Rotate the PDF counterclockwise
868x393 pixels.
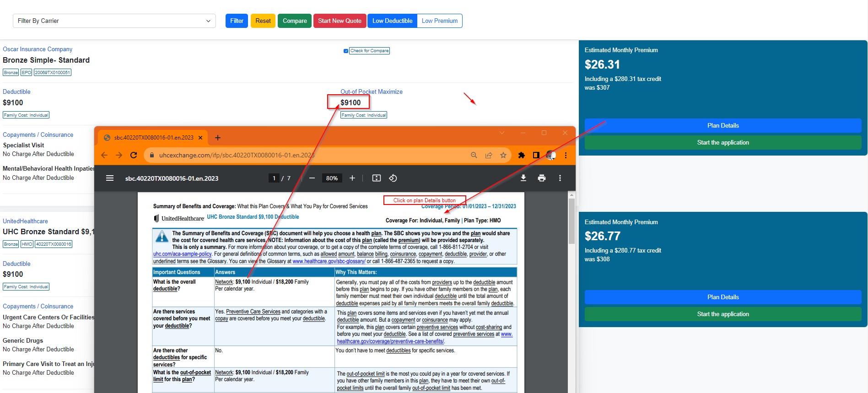click(393, 178)
